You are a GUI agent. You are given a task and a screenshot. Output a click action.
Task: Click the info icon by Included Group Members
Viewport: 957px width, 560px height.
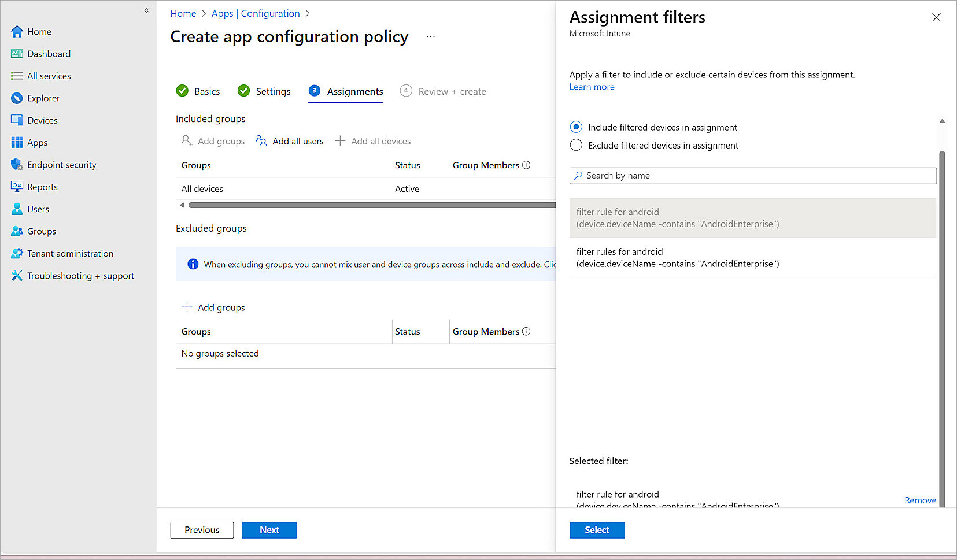pyautogui.click(x=526, y=165)
